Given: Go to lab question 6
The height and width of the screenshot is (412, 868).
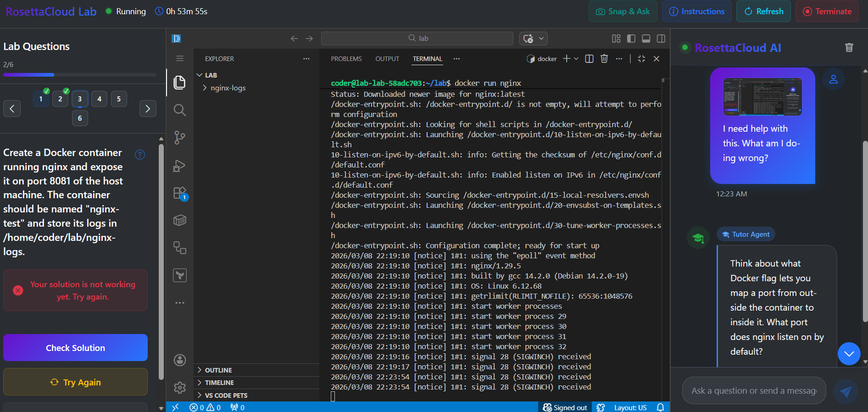Looking at the screenshot, I should pyautogui.click(x=80, y=118).
